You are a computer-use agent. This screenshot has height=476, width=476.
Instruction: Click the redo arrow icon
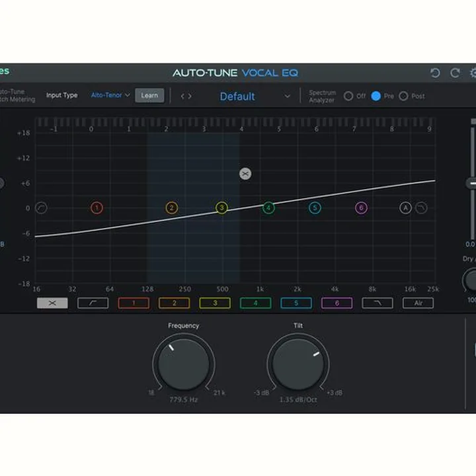click(455, 73)
